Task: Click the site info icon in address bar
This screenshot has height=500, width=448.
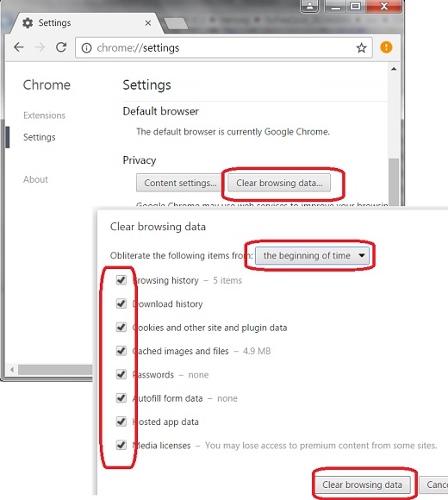Action: coord(86,48)
